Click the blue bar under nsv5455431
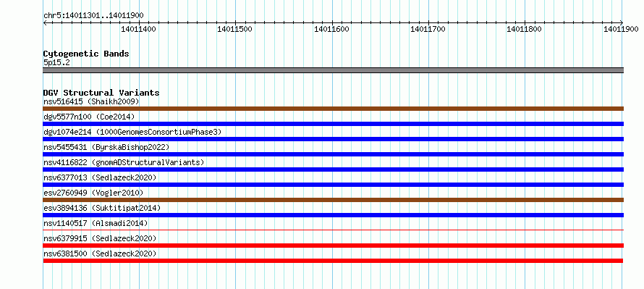 (x=333, y=154)
